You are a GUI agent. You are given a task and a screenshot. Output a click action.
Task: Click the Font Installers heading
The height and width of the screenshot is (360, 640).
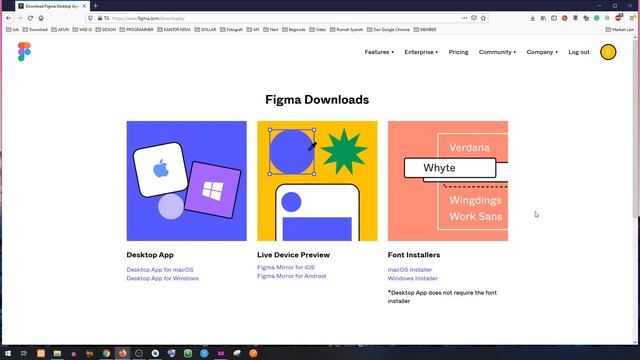click(414, 255)
